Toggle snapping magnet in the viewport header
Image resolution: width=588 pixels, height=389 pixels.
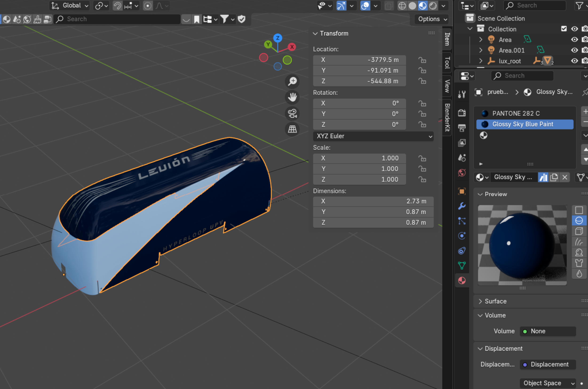click(x=117, y=5)
